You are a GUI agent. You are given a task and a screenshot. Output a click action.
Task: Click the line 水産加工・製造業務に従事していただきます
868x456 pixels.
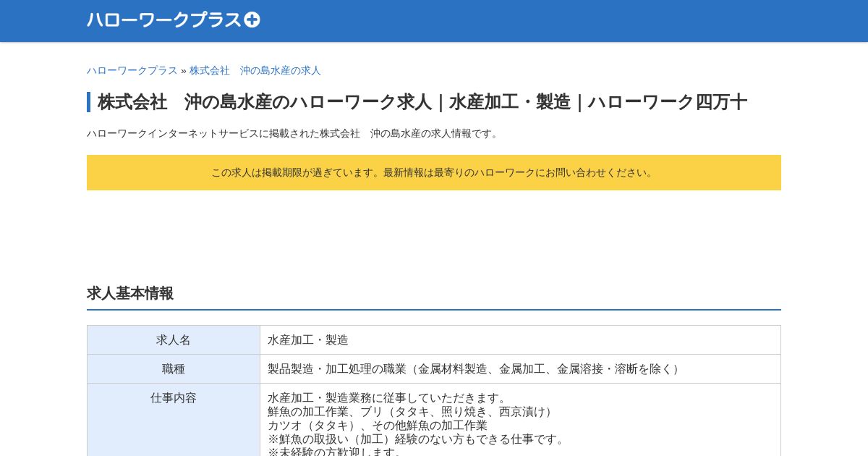point(389,398)
